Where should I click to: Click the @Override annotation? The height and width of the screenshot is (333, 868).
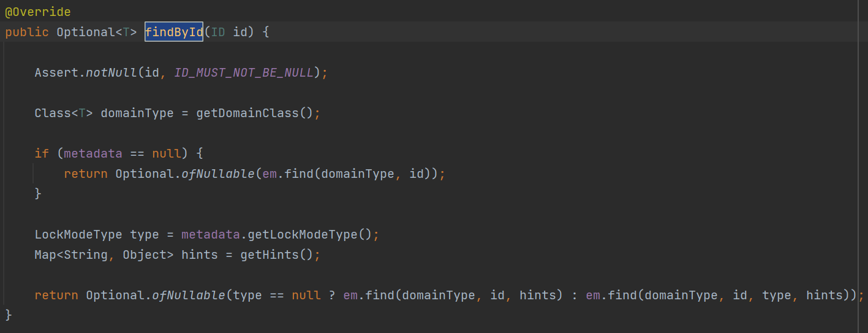coord(37,12)
